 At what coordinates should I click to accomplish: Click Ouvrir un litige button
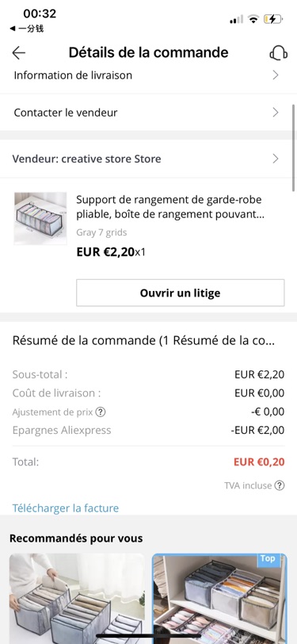point(180,293)
